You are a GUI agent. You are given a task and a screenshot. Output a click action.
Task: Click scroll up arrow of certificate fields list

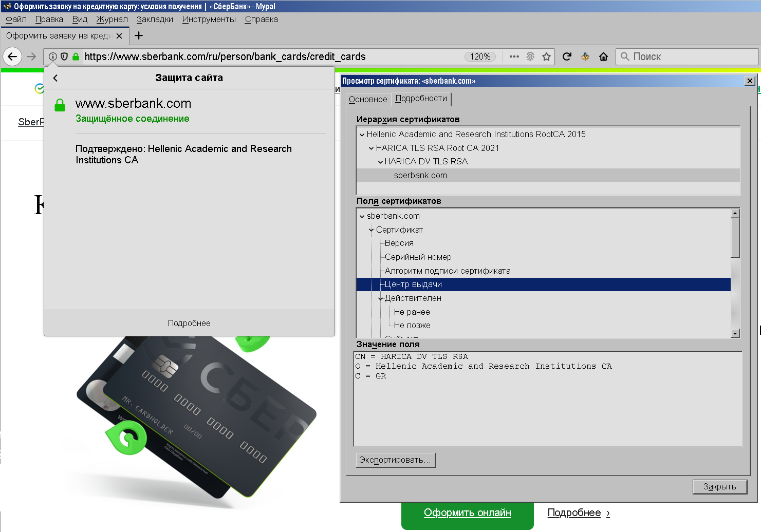pyautogui.click(x=735, y=213)
